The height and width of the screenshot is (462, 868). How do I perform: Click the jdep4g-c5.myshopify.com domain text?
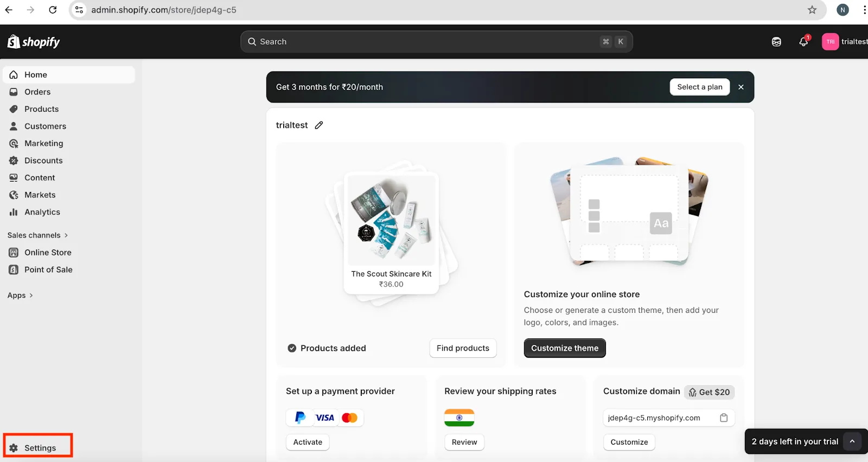pyautogui.click(x=654, y=418)
